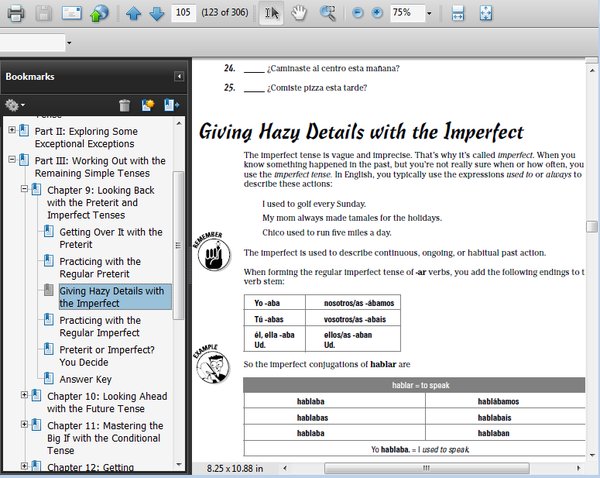Go to previous page with up arrow
Viewport: 600px width, 478px height.
[x=134, y=13]
